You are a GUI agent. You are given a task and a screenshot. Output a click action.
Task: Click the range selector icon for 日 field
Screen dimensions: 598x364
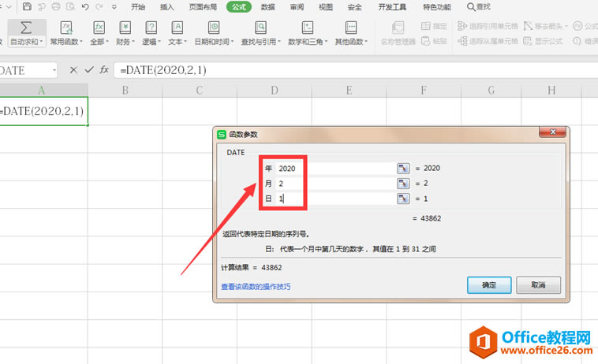[x=403, y=199]
